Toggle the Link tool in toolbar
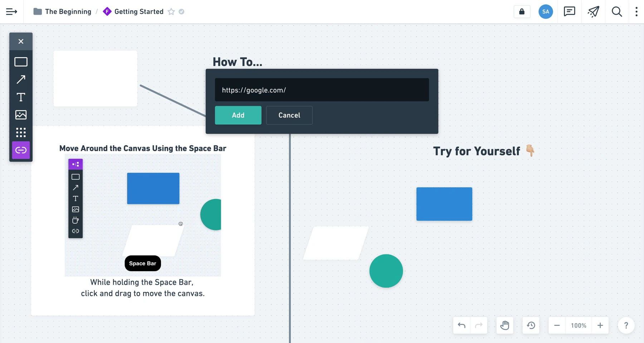Screen dimensions: 644x343 [x=21, y=150]
